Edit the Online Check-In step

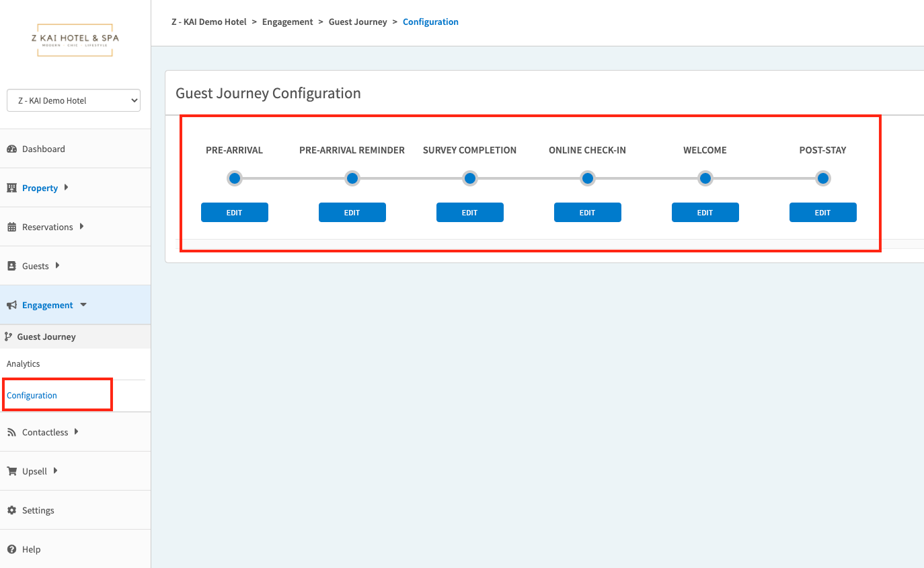tap(587, 213)
